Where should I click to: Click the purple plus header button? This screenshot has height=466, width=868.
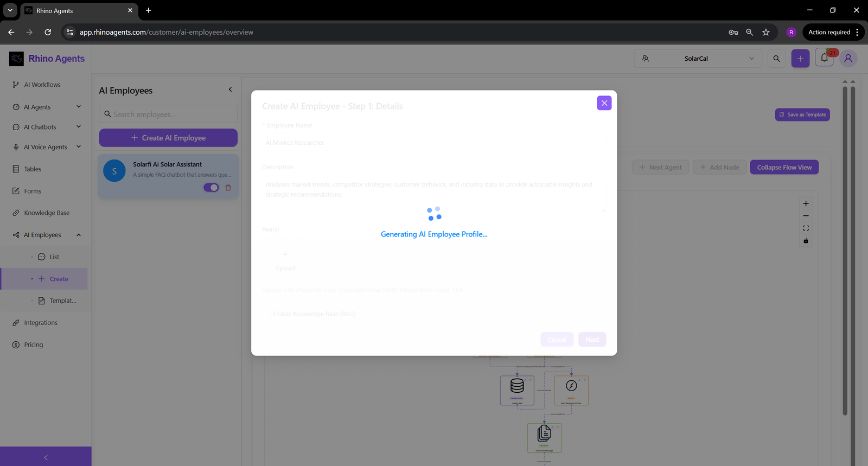click(x=800, y=59)
